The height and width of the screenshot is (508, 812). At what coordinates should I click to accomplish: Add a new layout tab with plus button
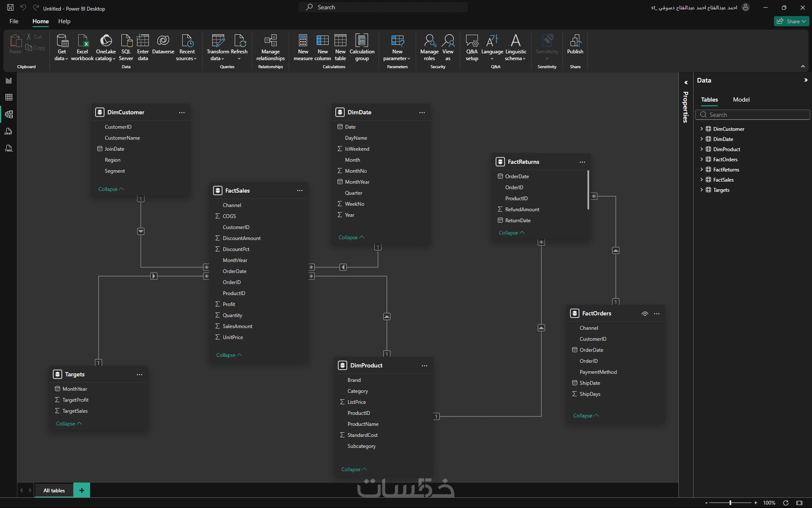click(x=82, y=490)
